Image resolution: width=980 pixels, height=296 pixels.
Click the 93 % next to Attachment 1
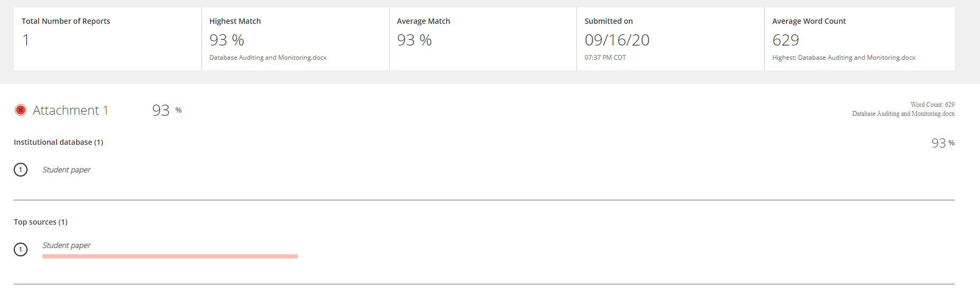click(167, 110)
